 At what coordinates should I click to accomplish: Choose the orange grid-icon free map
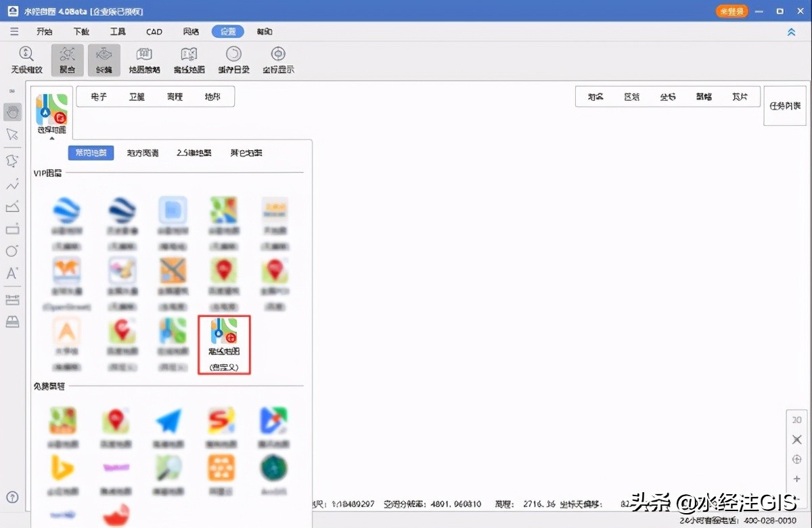pos(221,474)
